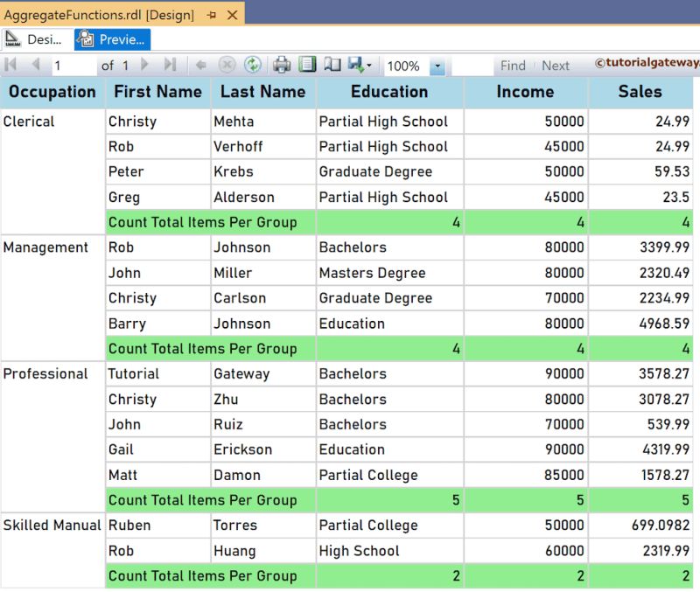Viewport: 700px width, 592px height.
Task: Go to next page arrow
Action: point(144,65)
